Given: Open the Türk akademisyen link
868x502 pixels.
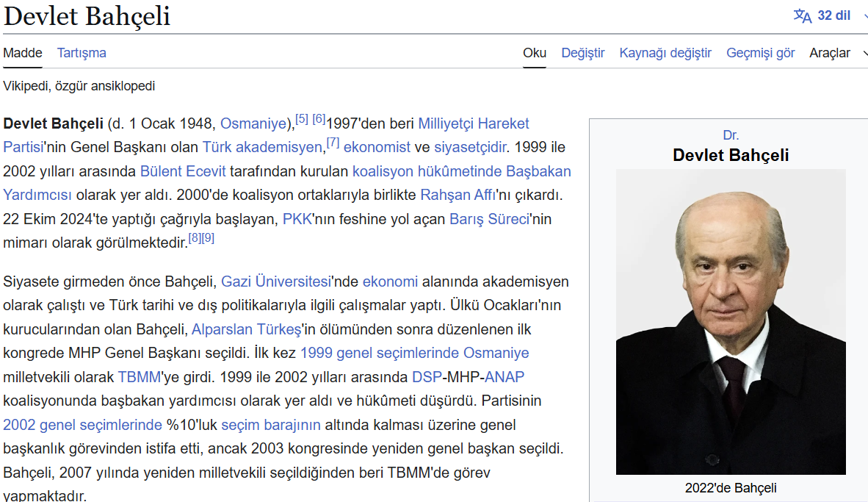Looking at the screenshot, I should (x=262, y=148).
